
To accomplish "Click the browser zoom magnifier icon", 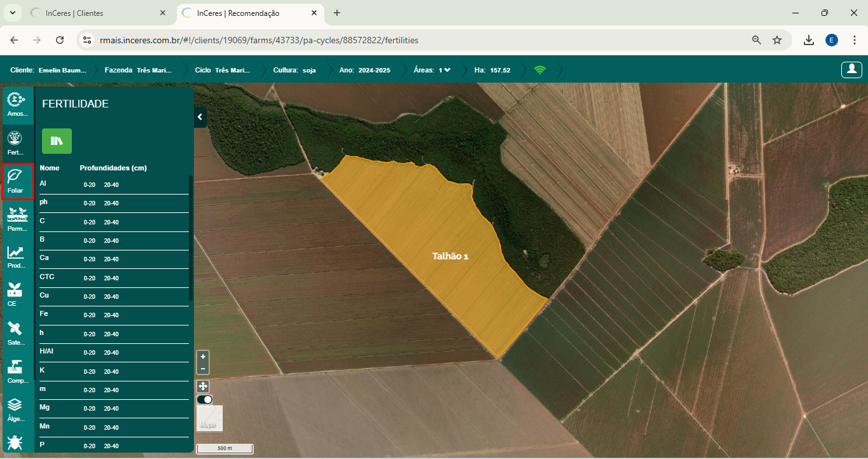I will [x=757, y=40].
